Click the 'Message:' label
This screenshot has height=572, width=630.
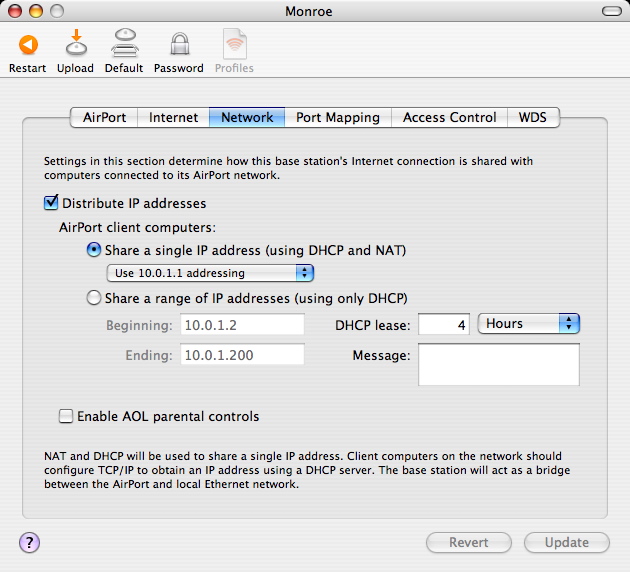click(x=381, y=355)
